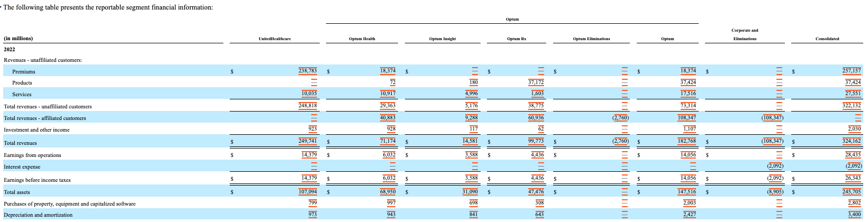Select the Depreciation and amortization row label
The image size is (868, 222).
pos(38,215)
